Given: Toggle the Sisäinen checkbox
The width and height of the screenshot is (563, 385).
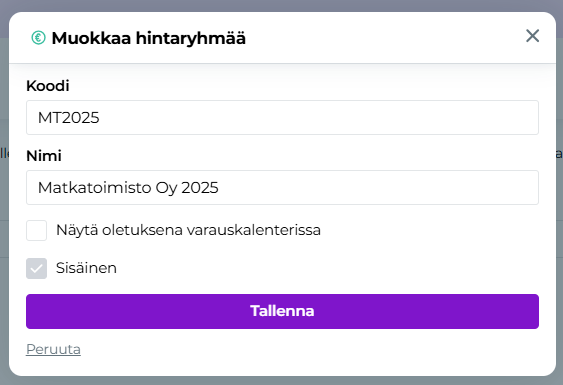Looking at the screenshot, I should click(36, 268).
